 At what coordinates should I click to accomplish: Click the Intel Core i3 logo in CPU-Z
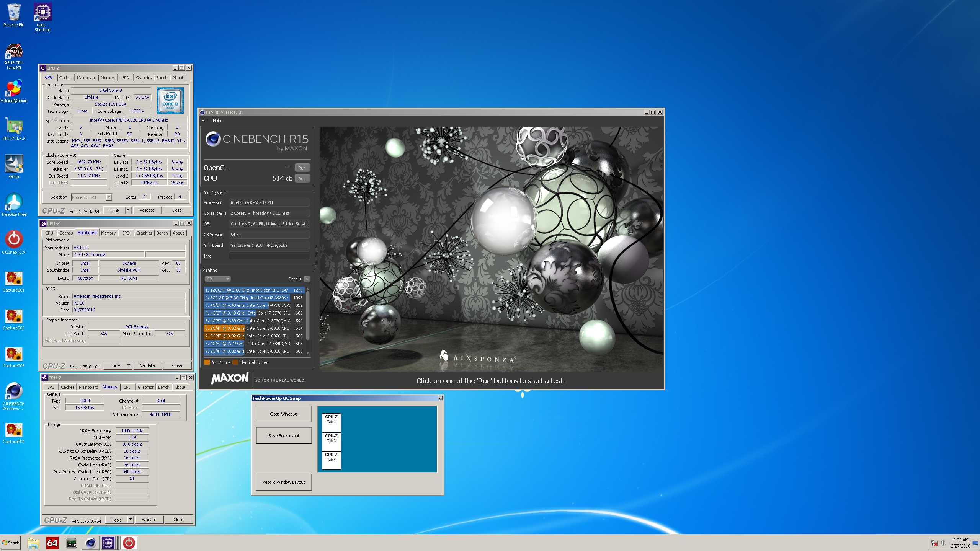170,101
